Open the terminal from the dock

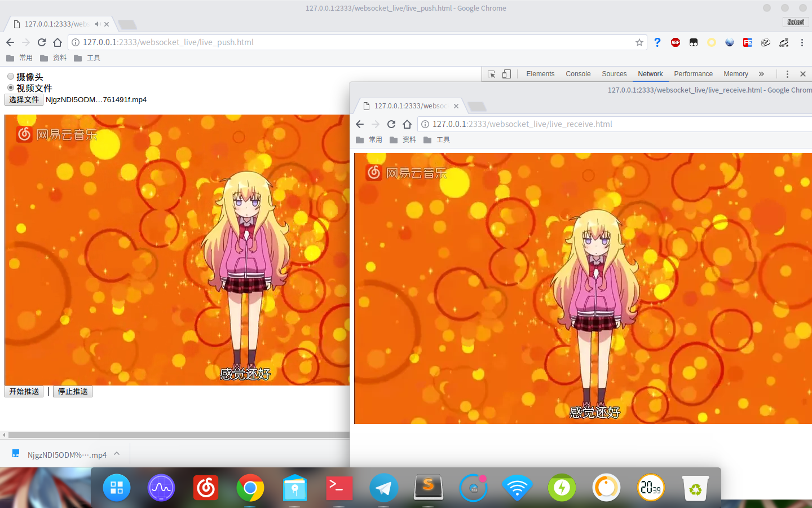click(x=339, y=488)
